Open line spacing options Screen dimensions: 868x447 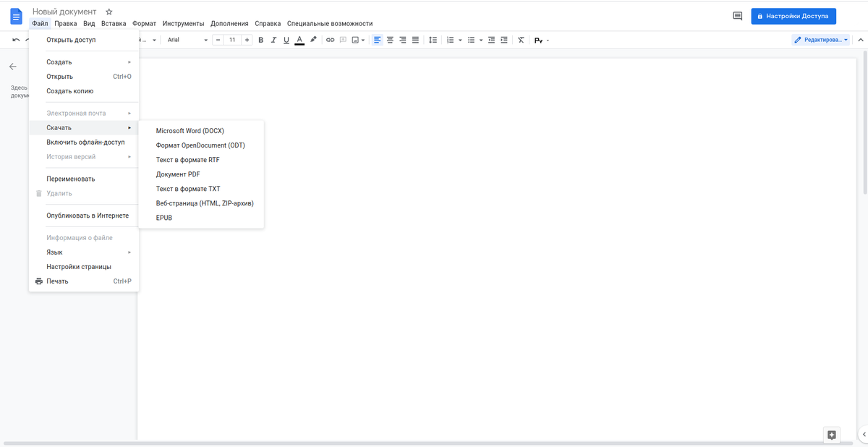click(433, 40)
